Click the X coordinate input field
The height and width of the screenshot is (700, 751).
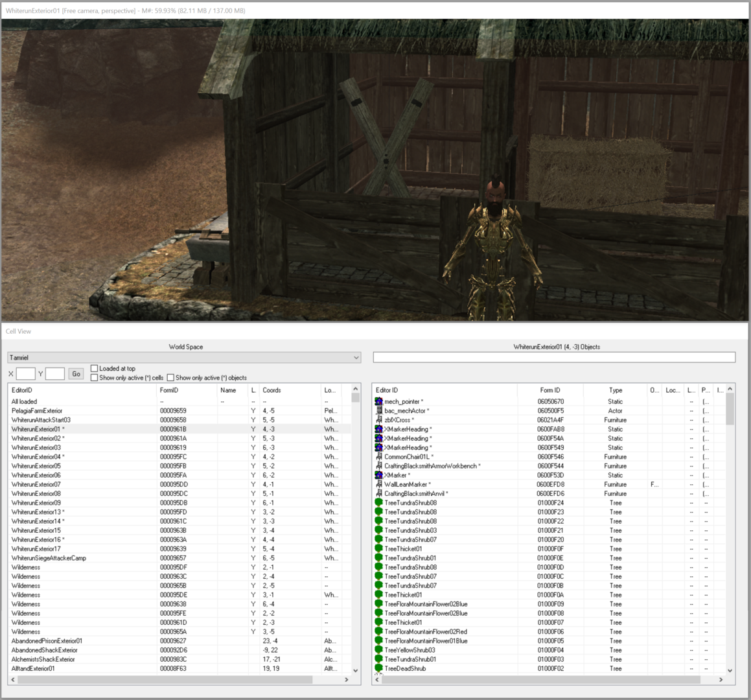(x=26, y=374)
